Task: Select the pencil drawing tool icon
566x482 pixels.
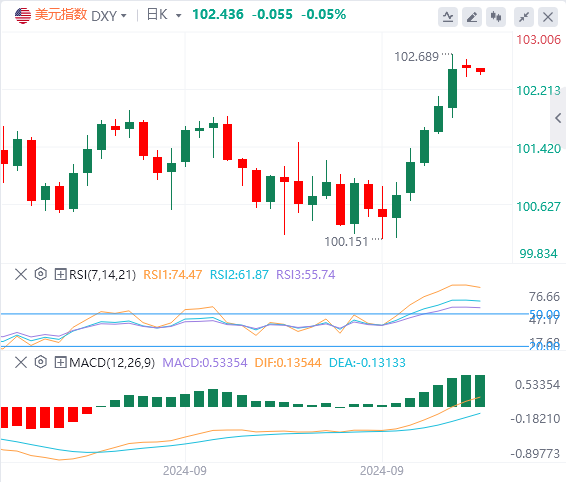Action: click(472, 17)
